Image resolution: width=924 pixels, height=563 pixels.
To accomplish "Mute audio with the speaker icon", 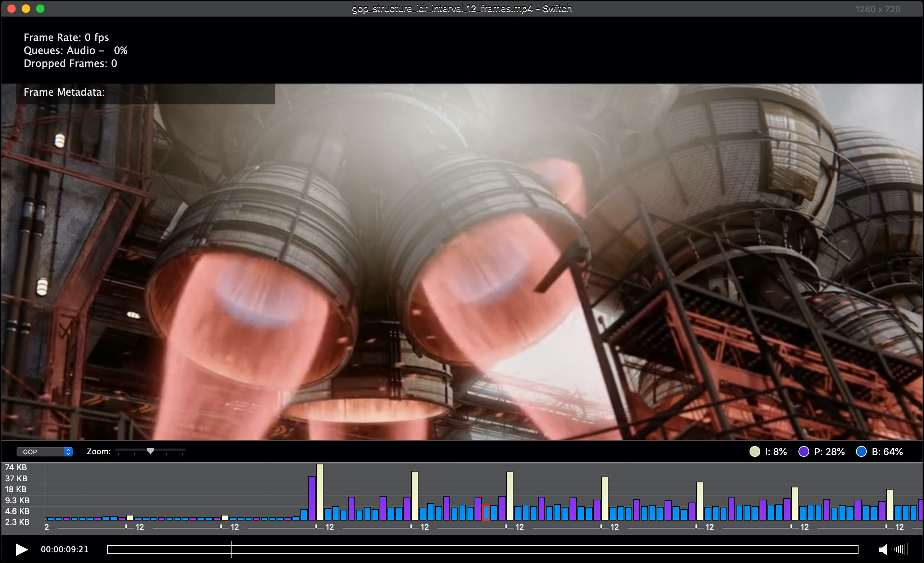I will coord(883,549).
